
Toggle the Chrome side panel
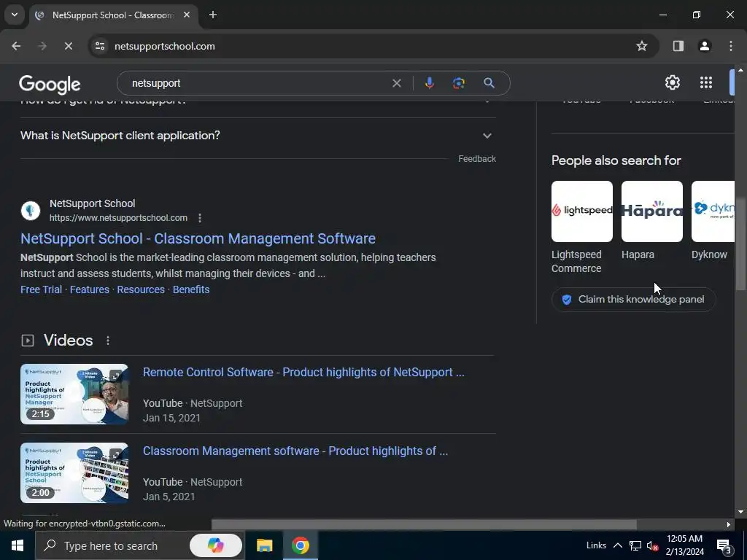678,46
